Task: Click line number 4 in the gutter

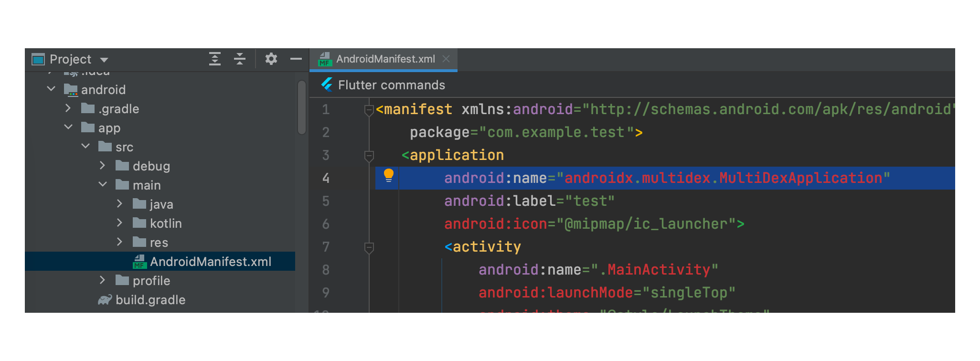Action: [x=326, y=178]
